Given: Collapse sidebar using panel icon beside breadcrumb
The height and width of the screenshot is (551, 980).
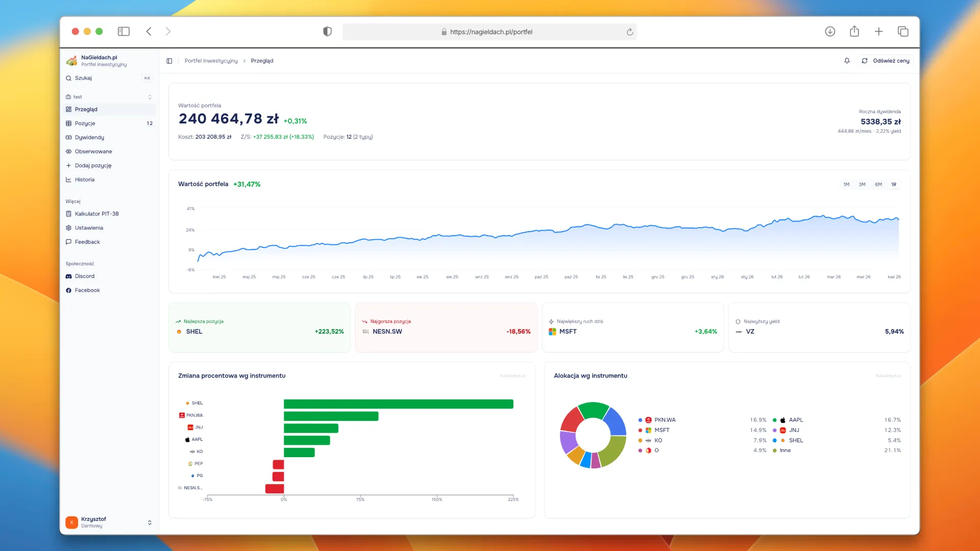Looking at the screenshot, I should 169,61.
